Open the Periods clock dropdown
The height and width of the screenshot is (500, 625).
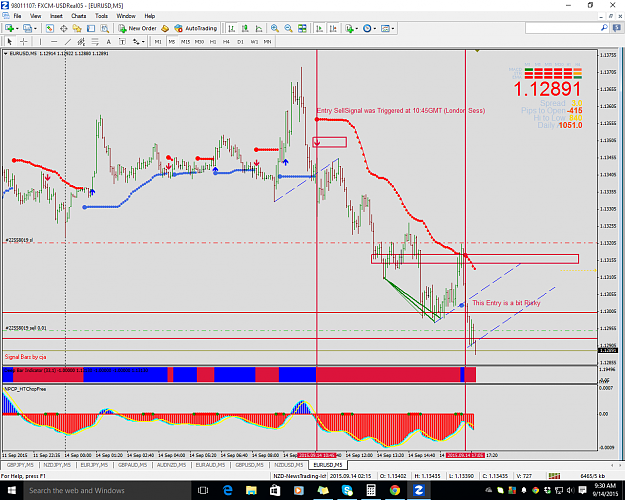click(369, 28)
